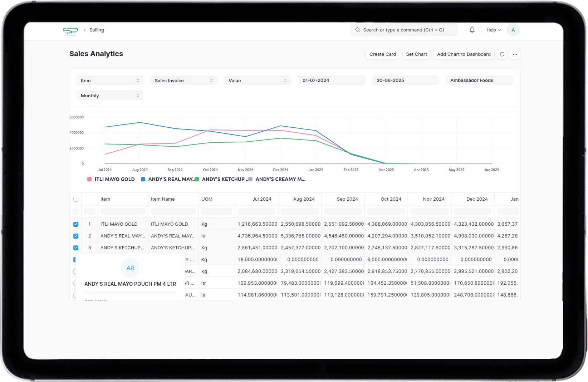
Task: Select the ANDY'S KETCHUP... item cell
Action: [123, 248]
